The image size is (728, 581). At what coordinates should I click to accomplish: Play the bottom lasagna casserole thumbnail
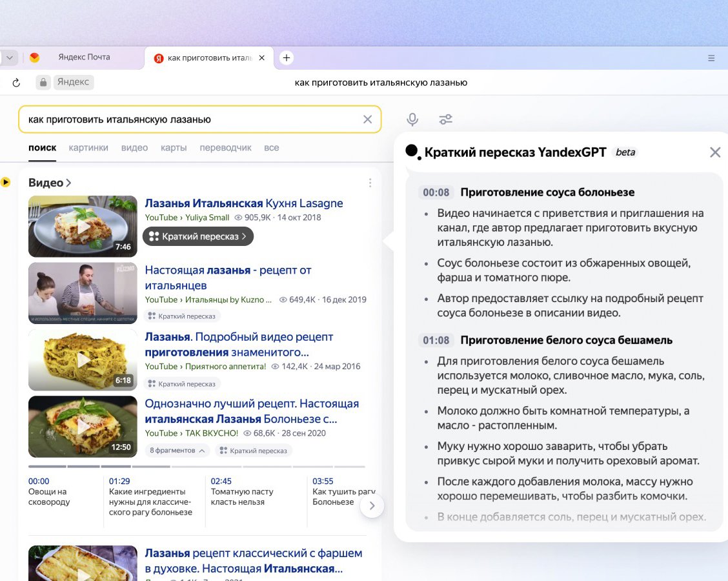click(x=83, y=564)
